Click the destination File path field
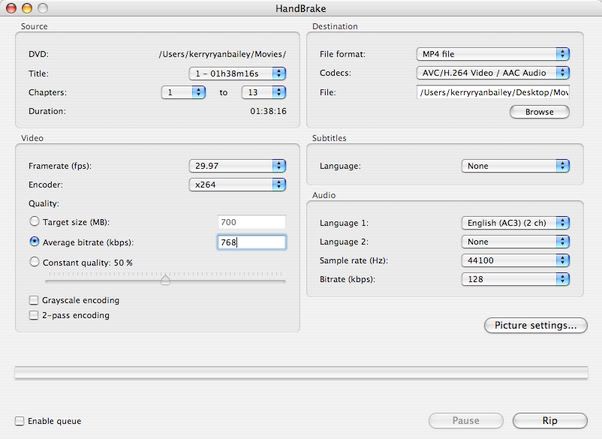Screen dimensions: 602x439 [493, 93]
